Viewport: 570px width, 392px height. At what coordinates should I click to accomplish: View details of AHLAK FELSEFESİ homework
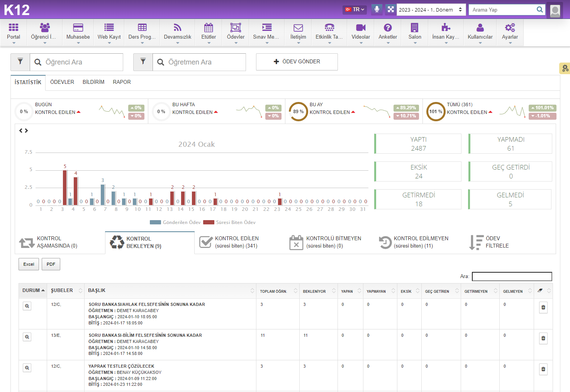pyautogui.click(x=27, y=306)
